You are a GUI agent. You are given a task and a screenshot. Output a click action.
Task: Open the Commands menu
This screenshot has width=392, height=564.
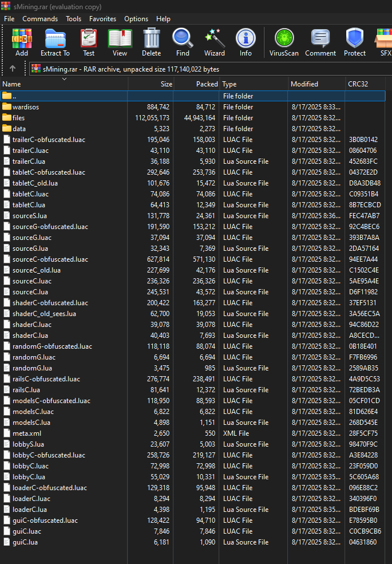click(40, 19)
